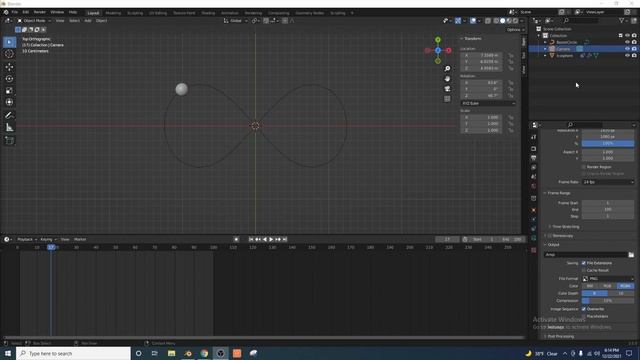Select the Annotate pencil tool
Viewport: 640px width, 360px height.
(x=9, y=116)
